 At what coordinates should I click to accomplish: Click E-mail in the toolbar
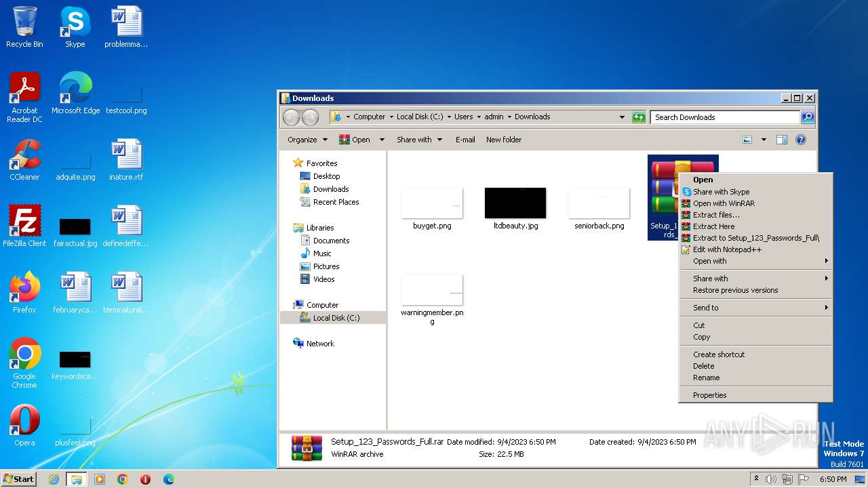(x=465, y=140)
